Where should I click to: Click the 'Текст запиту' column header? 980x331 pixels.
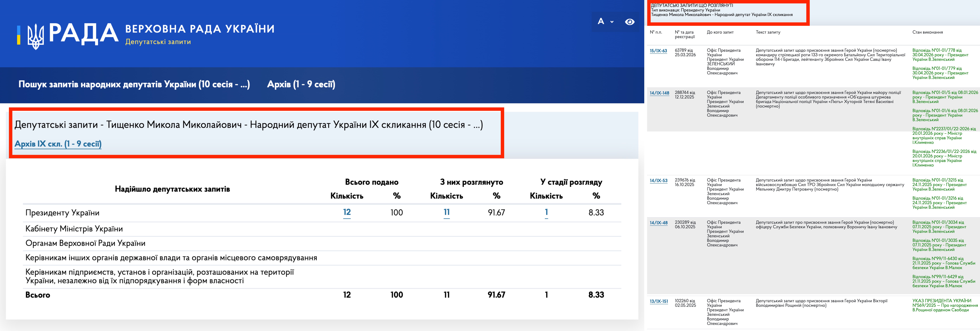tap(768, 32)
